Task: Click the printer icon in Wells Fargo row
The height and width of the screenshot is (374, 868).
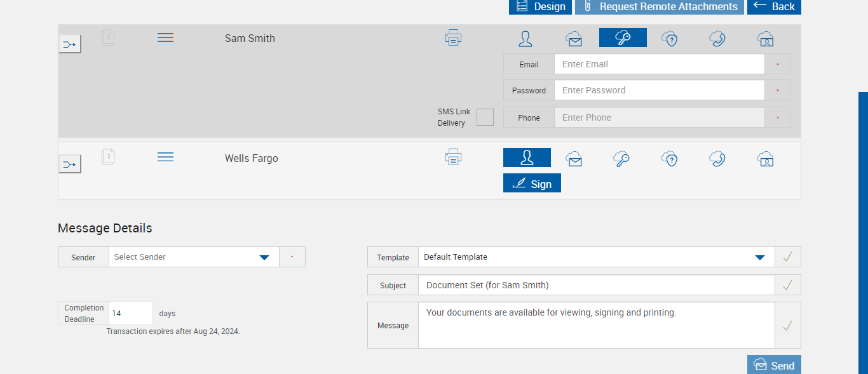Action: coord(453,156)
